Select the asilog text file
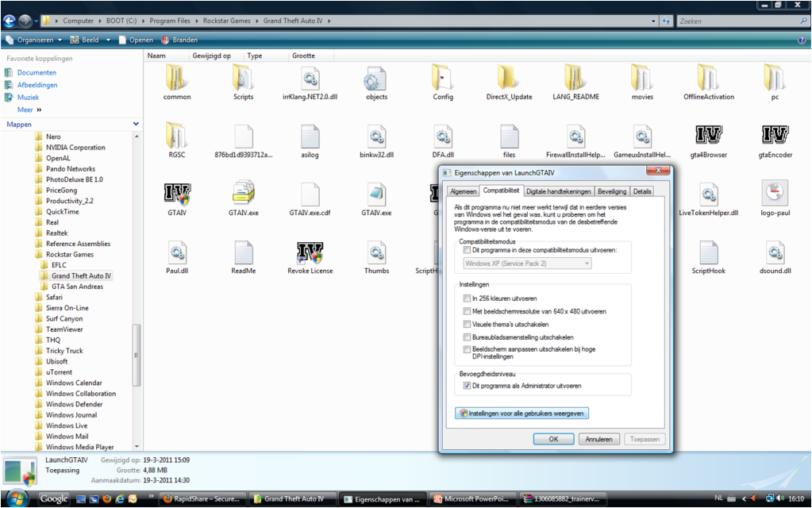Screen dimensions: 812x508 click(x=310, y=137)
